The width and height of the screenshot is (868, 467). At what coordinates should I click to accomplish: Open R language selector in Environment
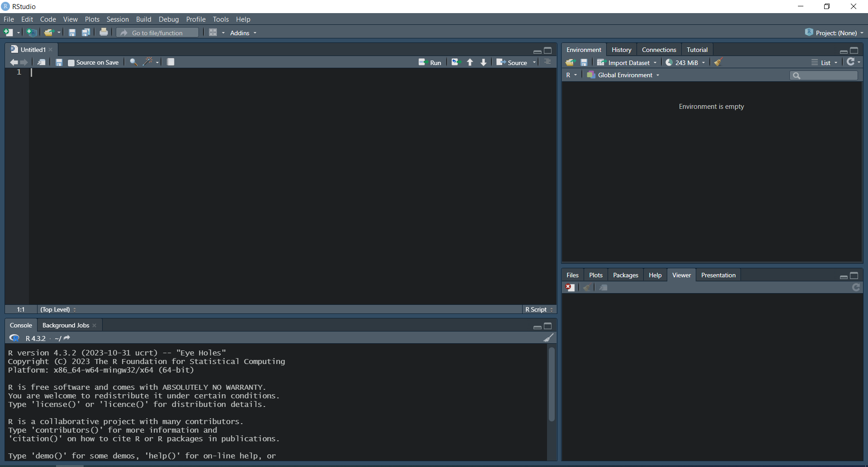click(571, 75)
